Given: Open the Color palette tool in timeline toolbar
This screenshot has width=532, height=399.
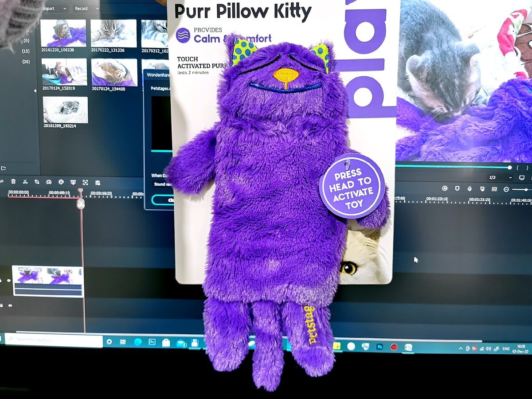Looking at the screenshot, I should [x=61, y=182].
